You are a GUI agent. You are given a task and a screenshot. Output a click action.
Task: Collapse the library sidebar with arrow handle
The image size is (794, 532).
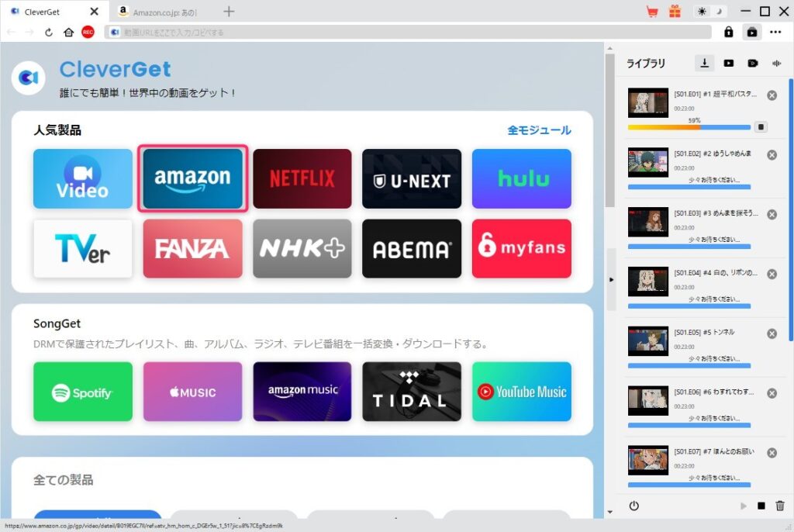[609, 278]
